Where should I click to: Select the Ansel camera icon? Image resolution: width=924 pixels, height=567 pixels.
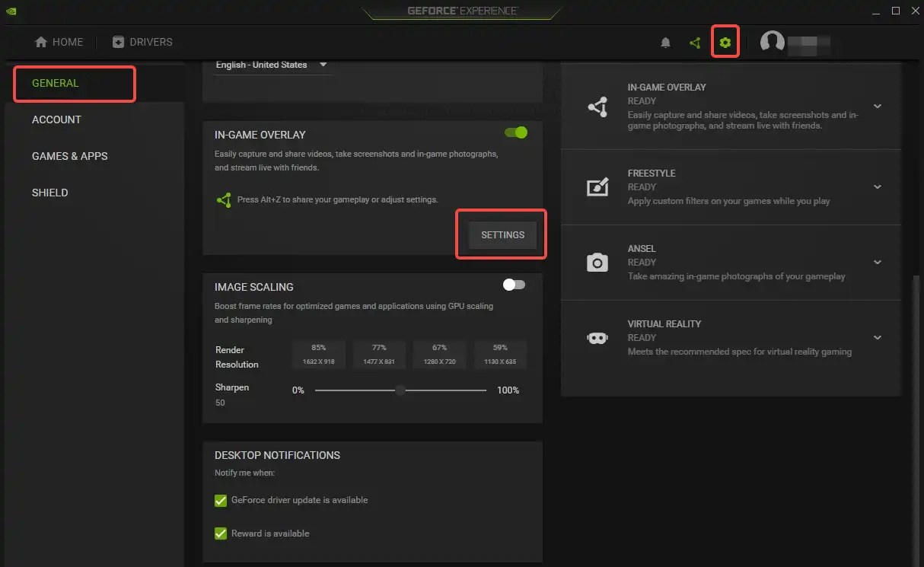(x=597, y=262)
